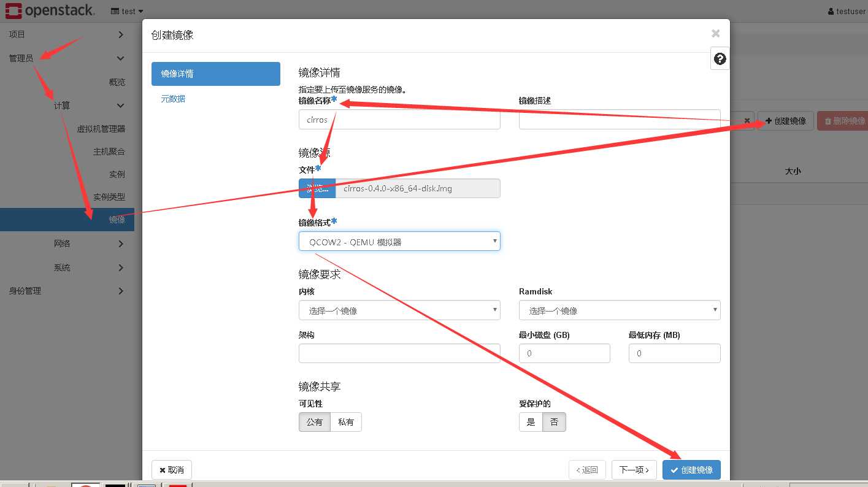This screenshot has height=487, width=868.
Task: Open the testuser account menu
Action: pos(846,11)
